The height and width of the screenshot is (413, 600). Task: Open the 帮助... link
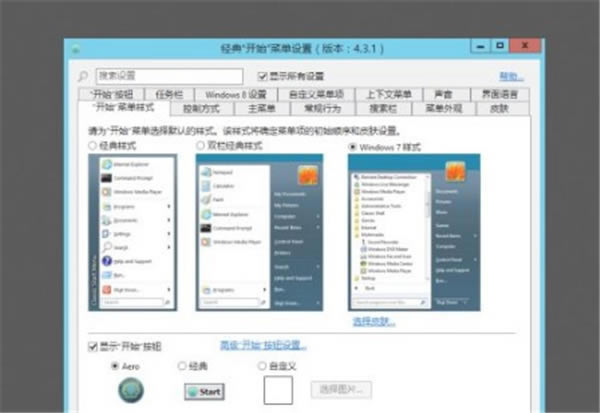(511, 76)
